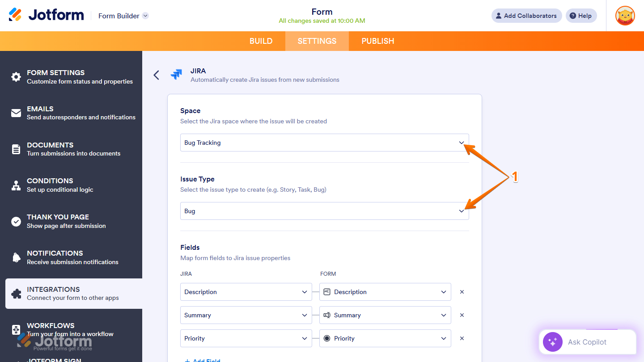This screenshot has width=644, height=362.
Task: Open the Documents section icon
Action: click(x=16, y=149)
